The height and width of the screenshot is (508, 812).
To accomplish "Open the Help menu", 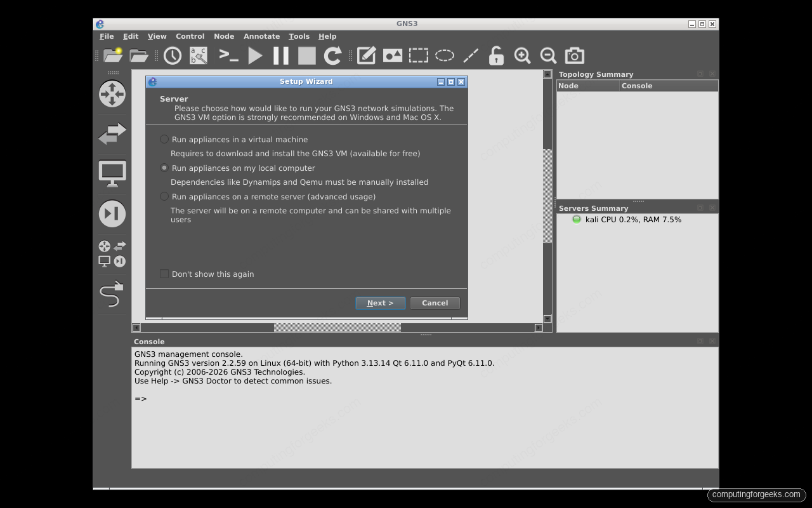I will (327, 36).
